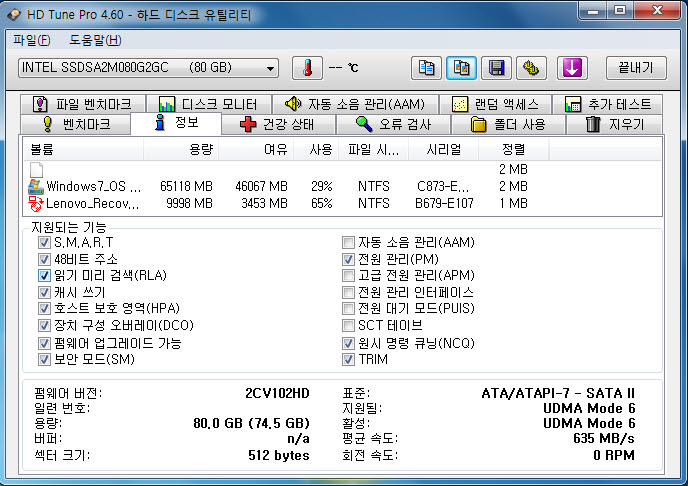688x486 pixels.
Task: Minimize the HD Tune Pro window
Action: (x=593, y=10)
